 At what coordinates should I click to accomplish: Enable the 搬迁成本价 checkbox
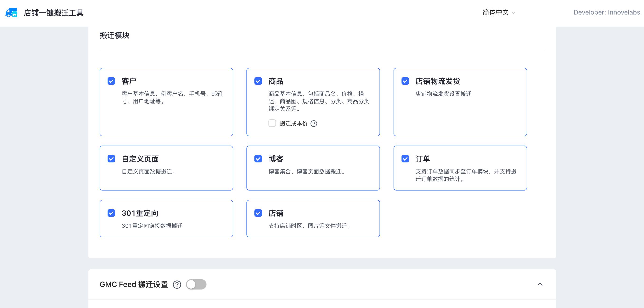click(272, 123)
